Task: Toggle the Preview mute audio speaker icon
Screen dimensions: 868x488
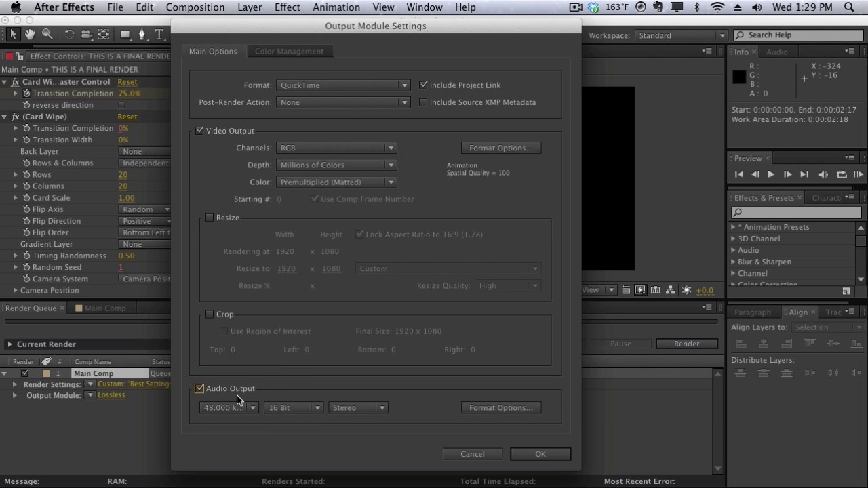Action: pos(823,174)
